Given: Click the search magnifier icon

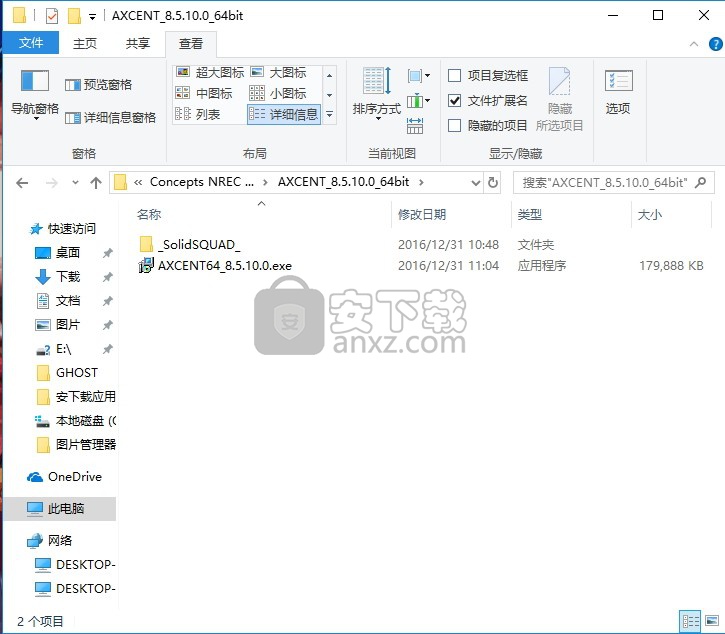Looking at the screenshot, I should click(x=701, y=183).
